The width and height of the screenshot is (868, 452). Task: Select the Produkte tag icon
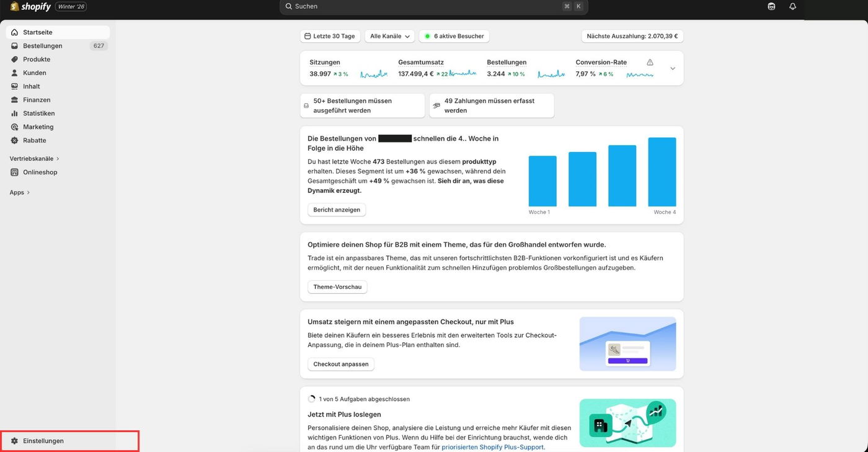coord(15,60)
